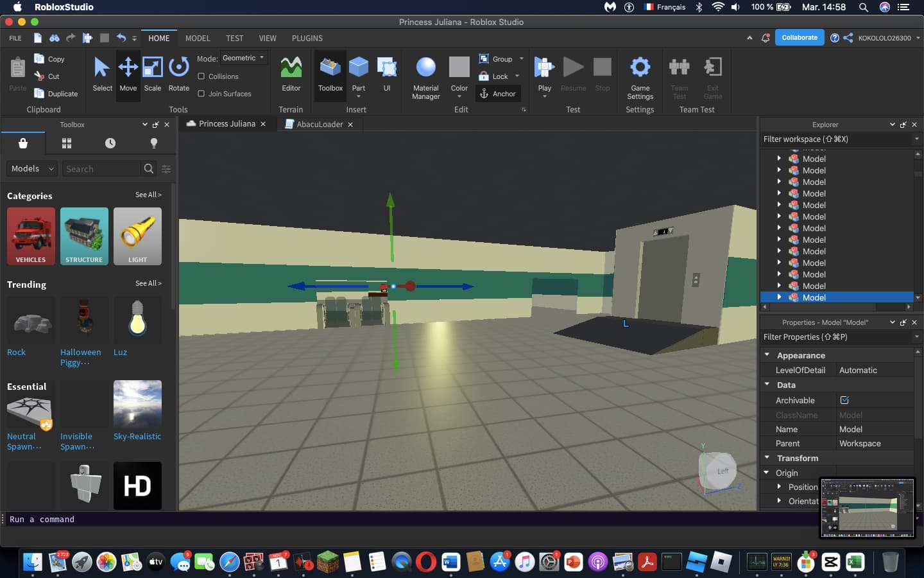This screenshot has width=924, height=578.
Task: Open the UI insert tool
Action: 387,74
